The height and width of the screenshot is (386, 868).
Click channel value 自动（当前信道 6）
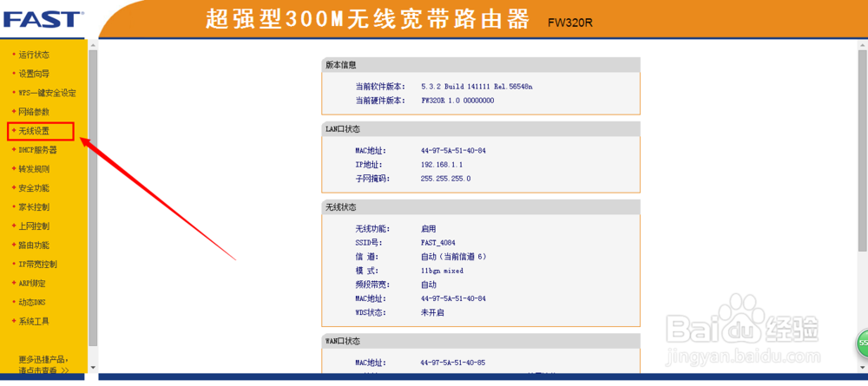(x=453, y=257)
